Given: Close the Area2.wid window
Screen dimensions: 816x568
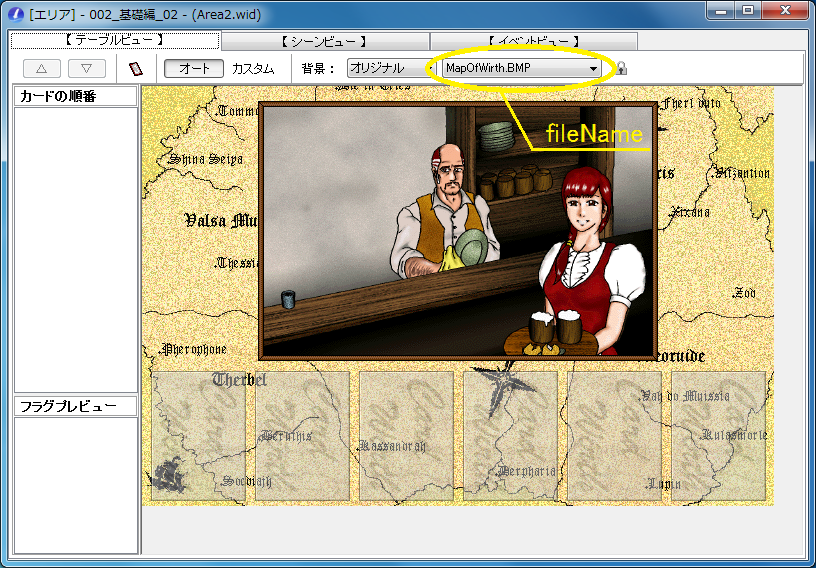Looking at the screenshot, I should click(785, 11).
